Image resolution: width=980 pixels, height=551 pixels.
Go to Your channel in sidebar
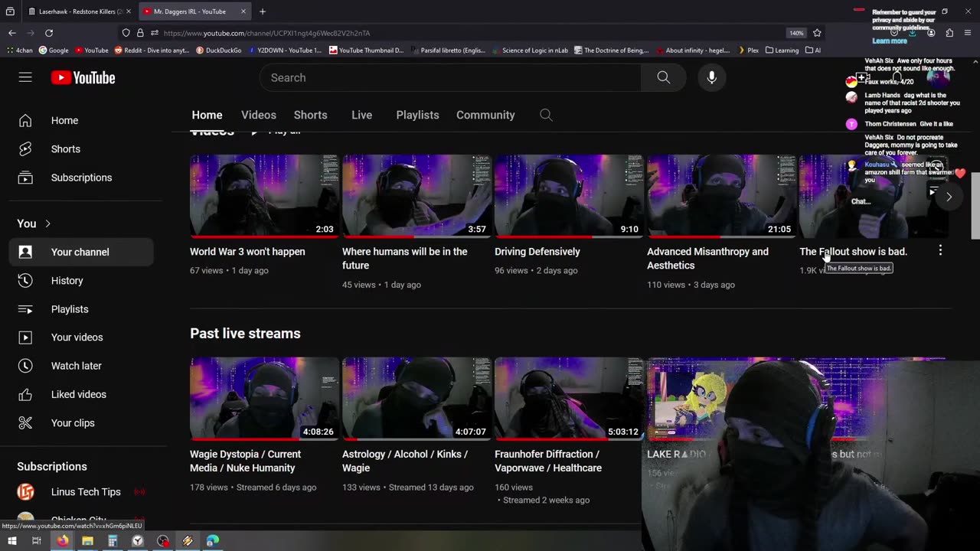coord(81,252)
